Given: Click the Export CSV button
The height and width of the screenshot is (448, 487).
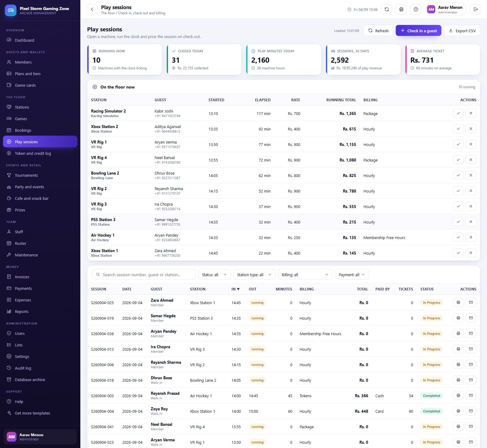Looking at the screenshot, I should point(462,31).
